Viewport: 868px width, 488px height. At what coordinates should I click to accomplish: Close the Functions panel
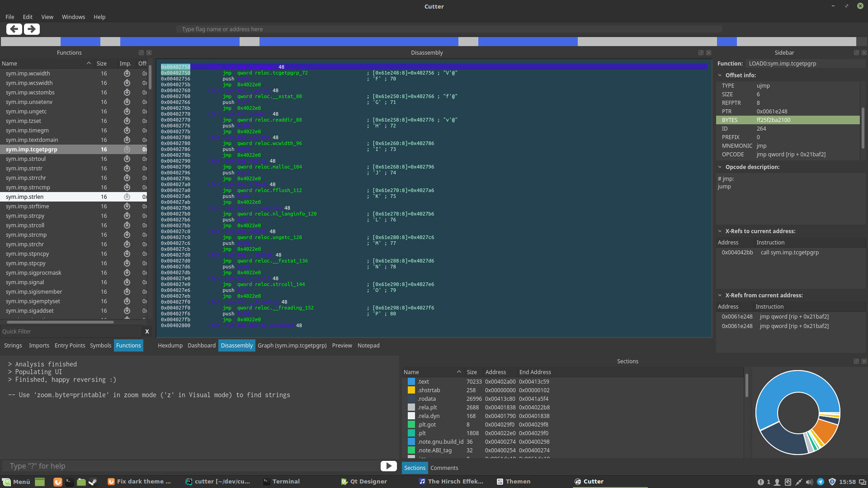[149, 53]
